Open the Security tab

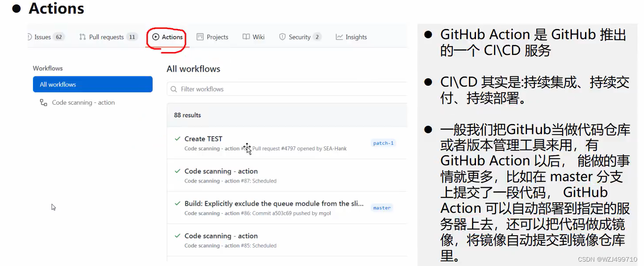(x=300, y=37)
